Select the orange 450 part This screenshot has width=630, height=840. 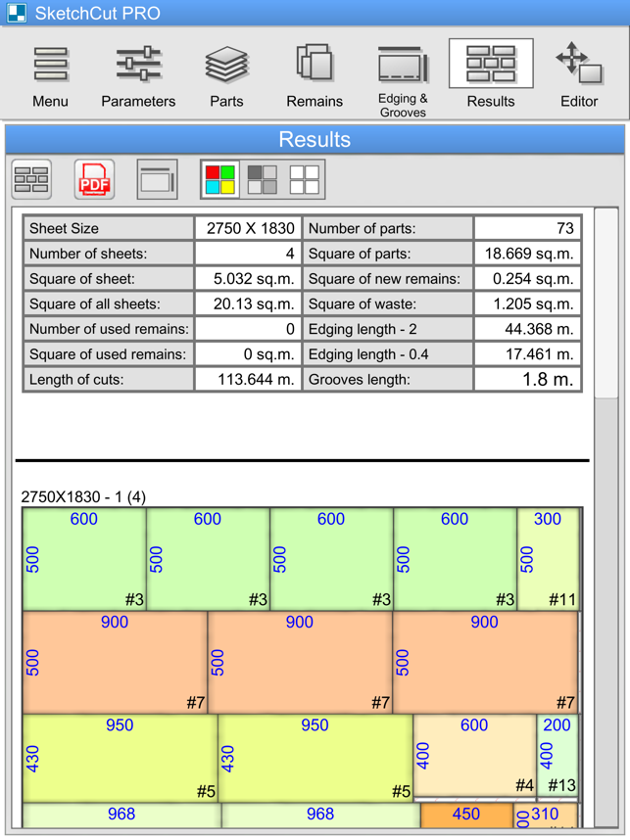click(x=466, y=815)
